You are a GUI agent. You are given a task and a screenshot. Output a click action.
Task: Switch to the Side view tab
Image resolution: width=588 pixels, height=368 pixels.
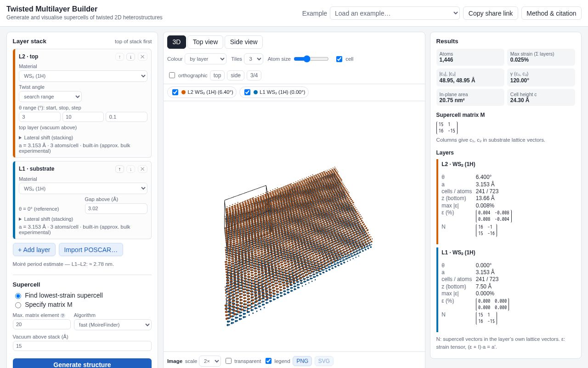pos(243,42)
